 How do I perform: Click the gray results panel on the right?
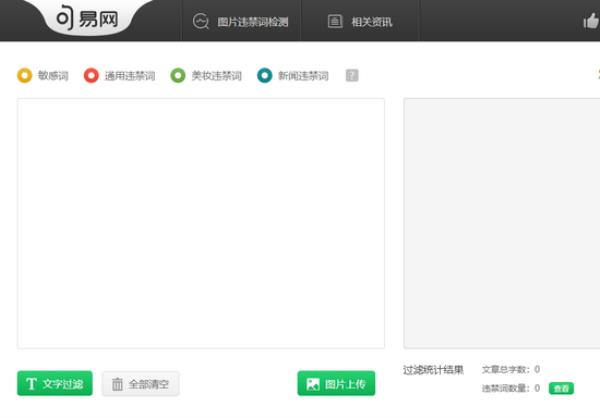point(501,222)
